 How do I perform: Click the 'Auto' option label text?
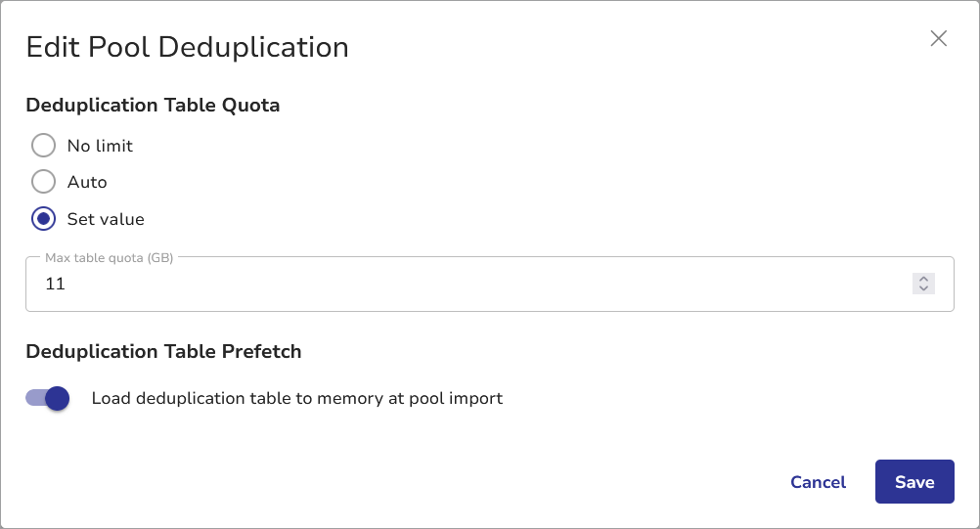[87, 182]
